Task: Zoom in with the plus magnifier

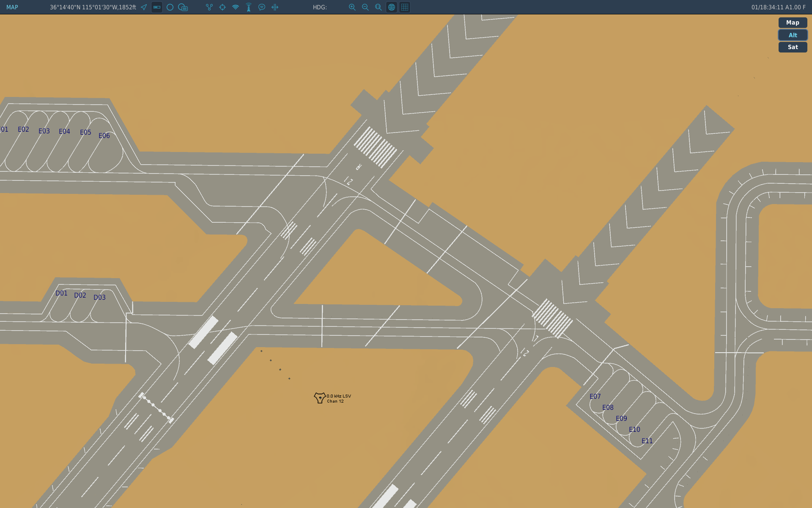Action: pos(352,7)
